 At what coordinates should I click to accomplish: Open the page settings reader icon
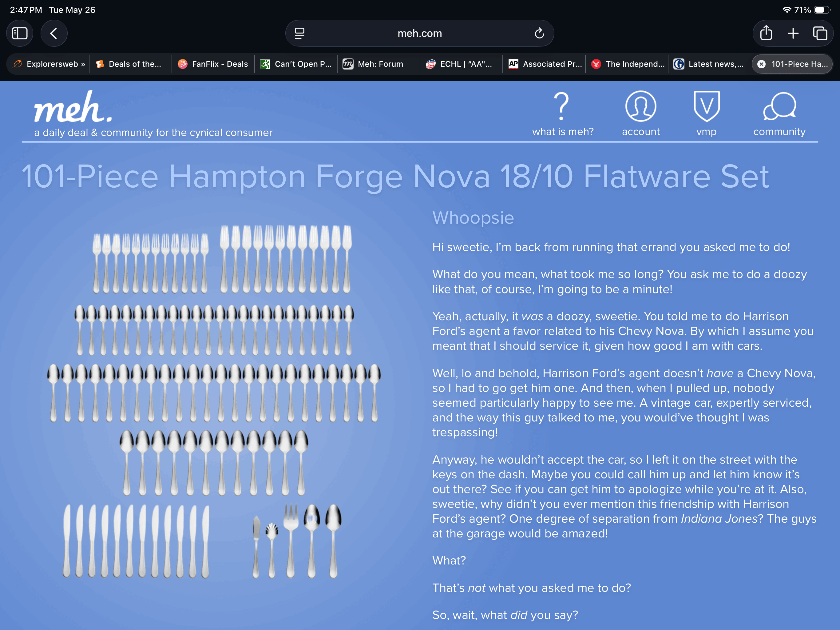click(299, 34)
